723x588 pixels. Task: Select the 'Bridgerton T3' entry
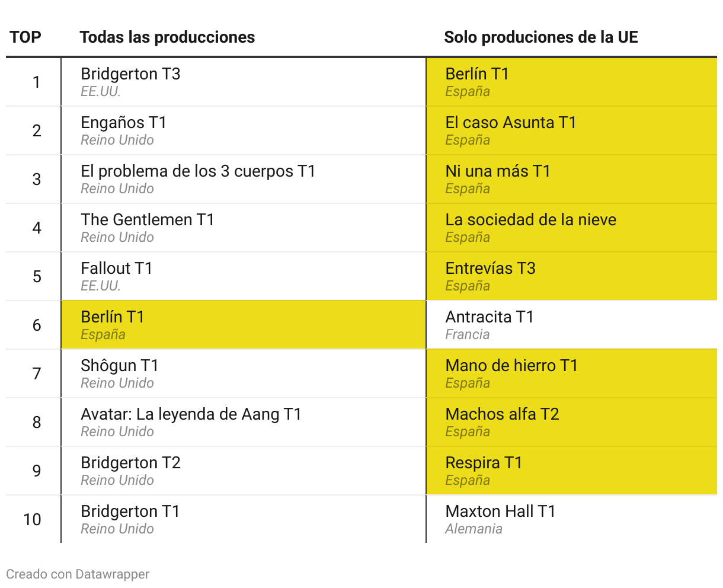130,74
